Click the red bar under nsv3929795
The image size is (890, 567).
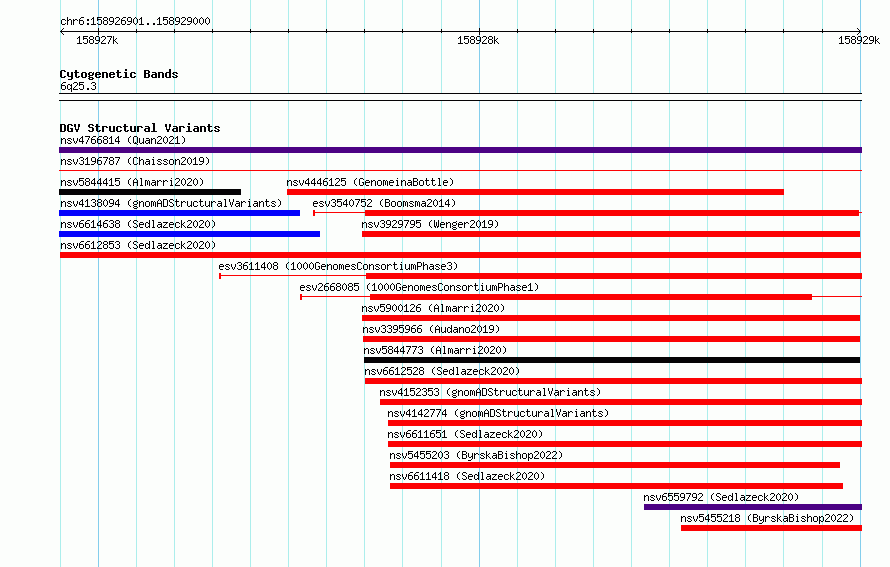tap(611, 234)
